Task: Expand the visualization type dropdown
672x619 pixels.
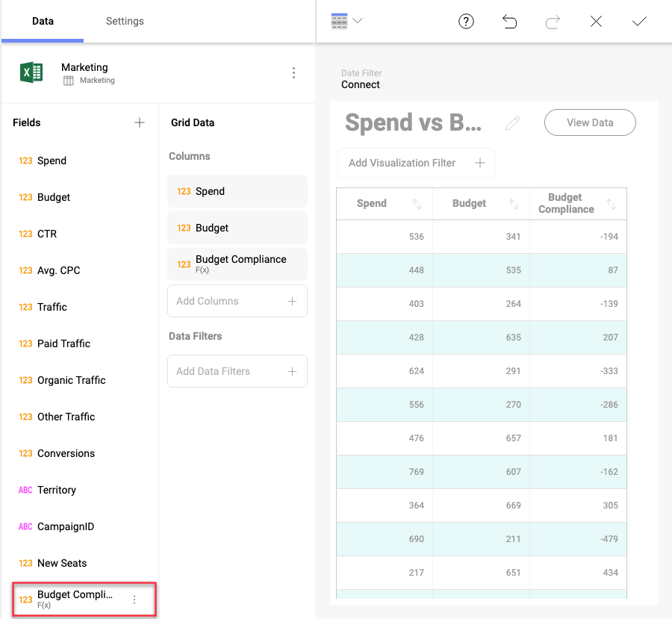Action: point(356,21)
